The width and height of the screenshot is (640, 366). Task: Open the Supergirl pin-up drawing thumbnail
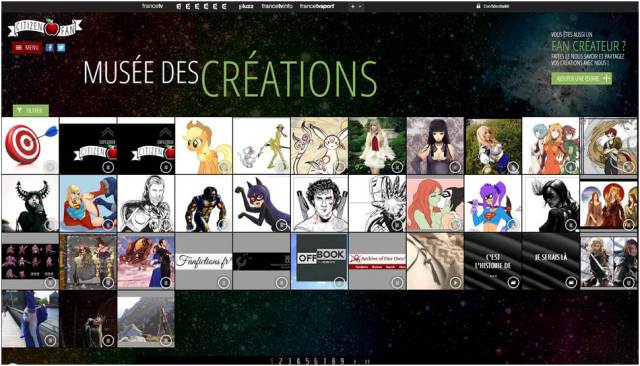[x=88, y=204]
